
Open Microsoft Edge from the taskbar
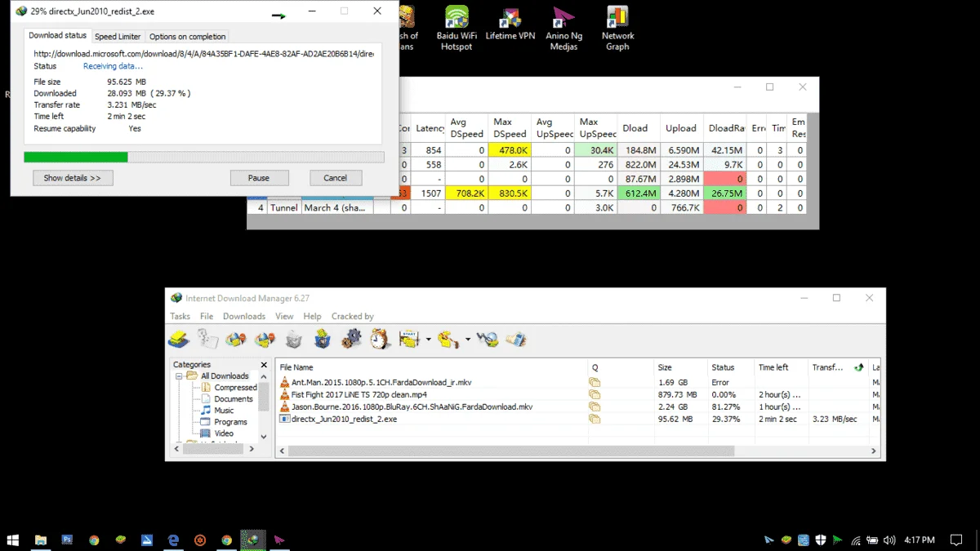tap(173, 540)
